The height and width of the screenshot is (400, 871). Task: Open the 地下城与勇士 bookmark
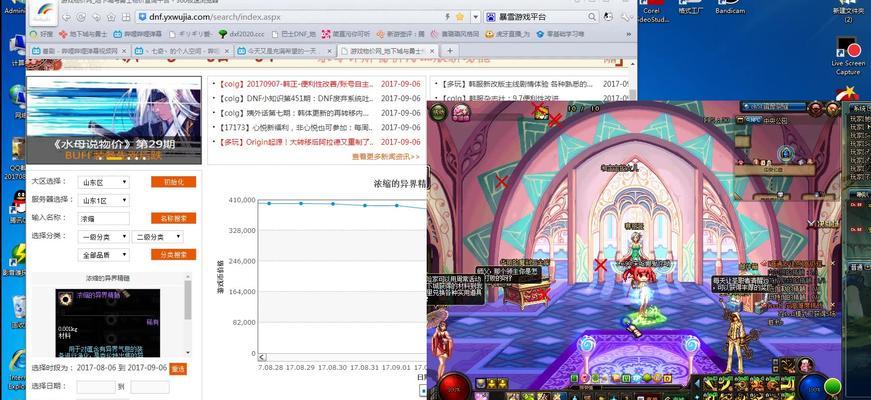[x=83, y=34]
